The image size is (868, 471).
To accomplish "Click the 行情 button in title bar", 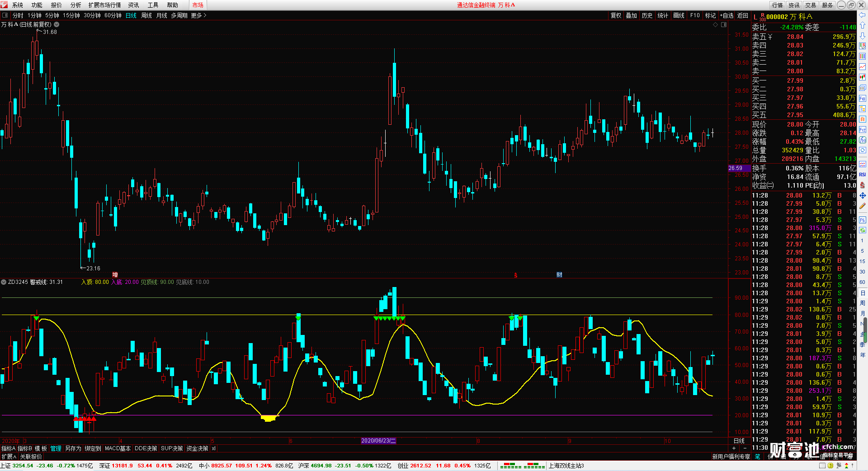I will pyautogui.click(x=778, y=5).
